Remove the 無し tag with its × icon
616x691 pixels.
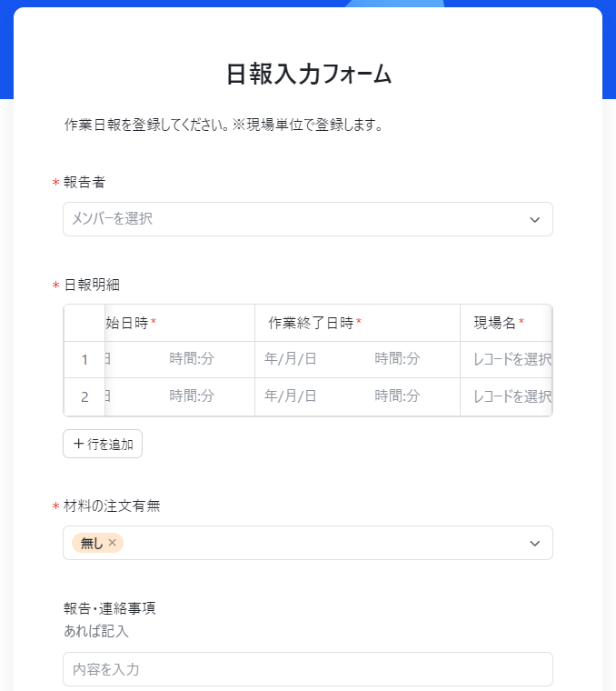pos(113,543)
